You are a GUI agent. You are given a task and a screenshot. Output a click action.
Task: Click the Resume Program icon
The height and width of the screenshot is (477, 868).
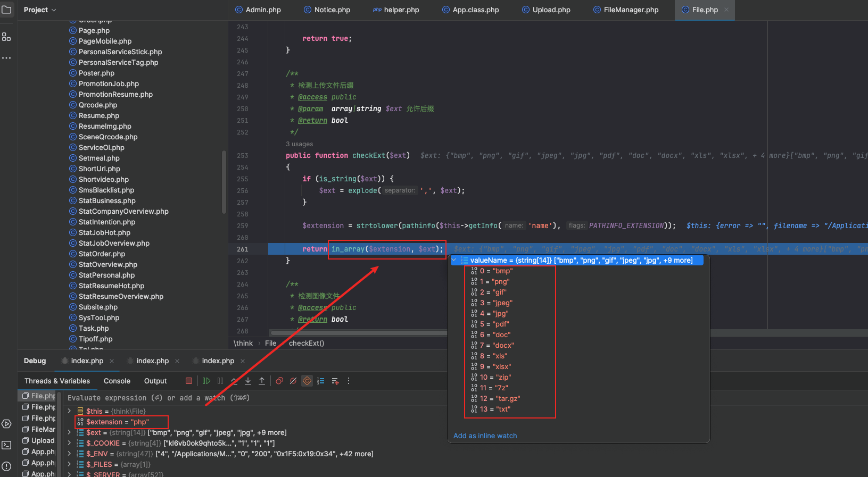coord(206,381)
